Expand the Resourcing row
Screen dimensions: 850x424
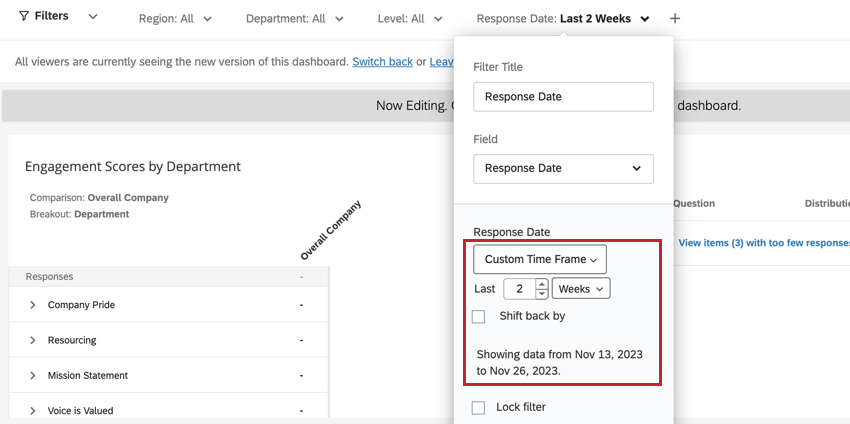click(x=33, y=340)
